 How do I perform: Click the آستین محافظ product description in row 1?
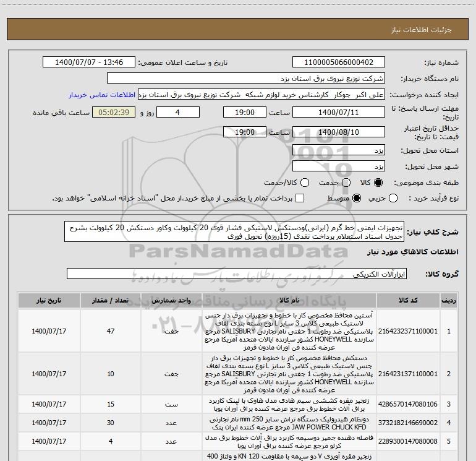[x=289, y=331]
